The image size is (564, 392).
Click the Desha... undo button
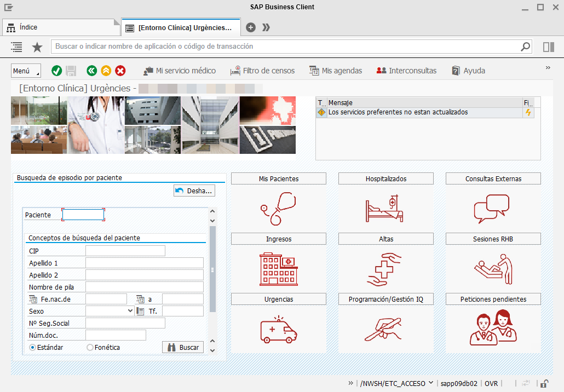[194, 191]
